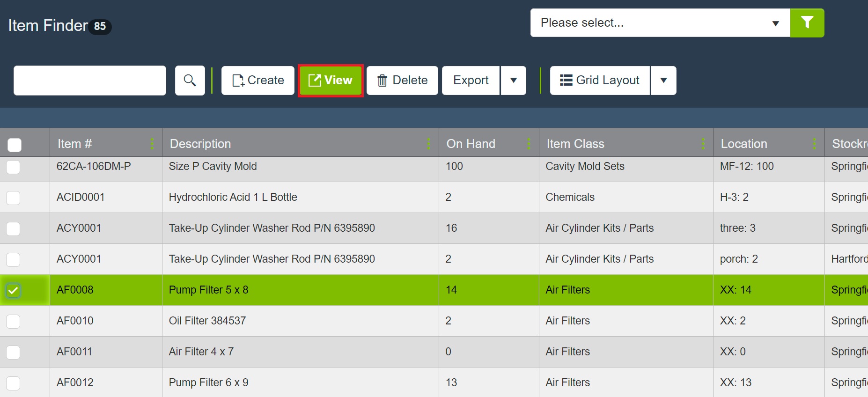Viewport: 868px width, 397px height.
Task: Open the On Hand column options dots
Action: pos(529,144)
